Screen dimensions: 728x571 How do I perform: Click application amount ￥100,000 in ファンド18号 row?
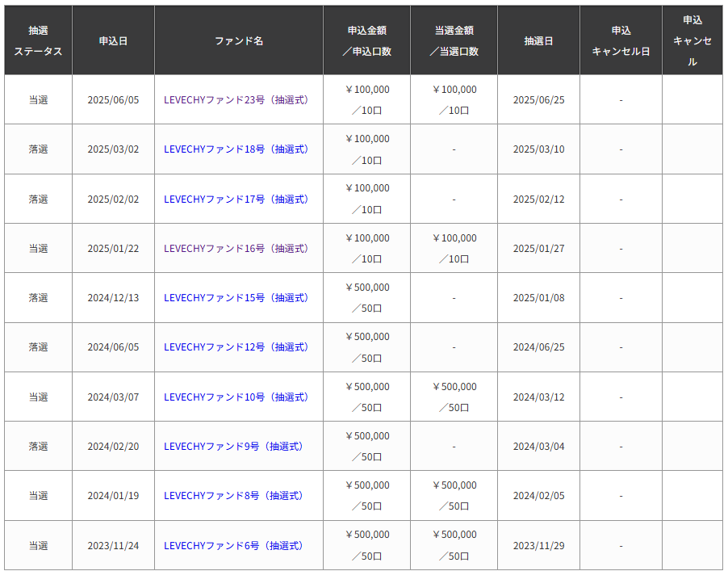[x=366, y=138]
